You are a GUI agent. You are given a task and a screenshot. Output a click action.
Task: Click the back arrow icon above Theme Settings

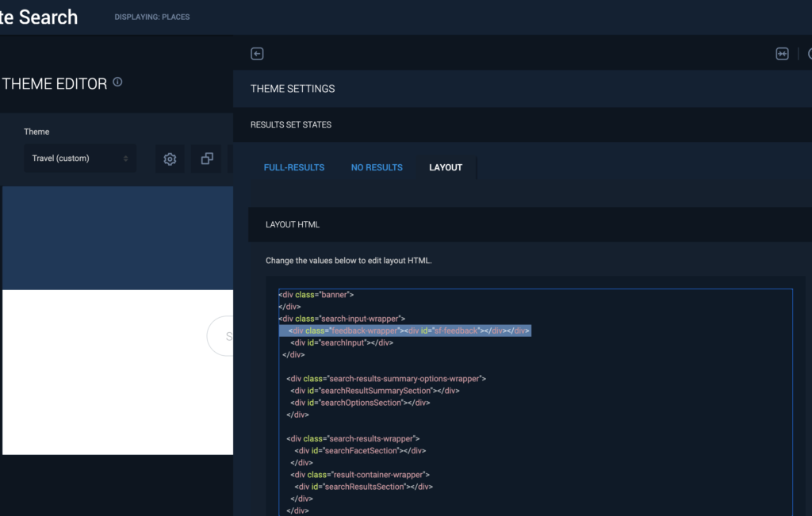point(257,54)
